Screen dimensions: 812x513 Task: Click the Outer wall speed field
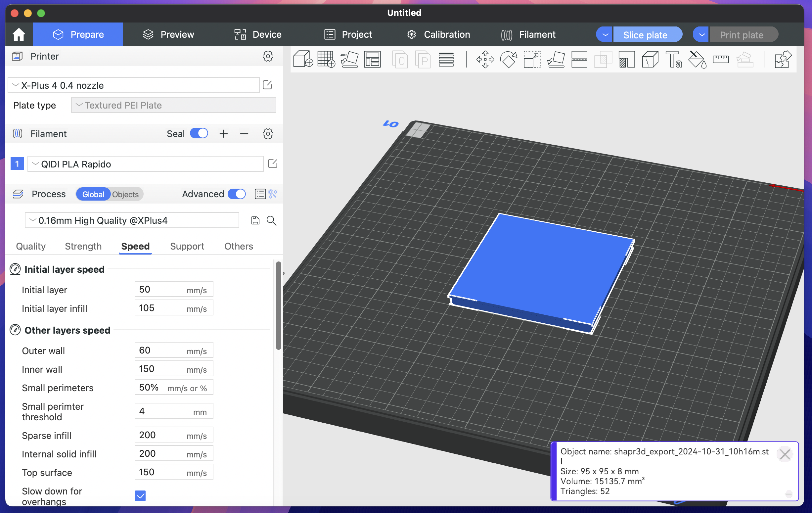click(x=174, y=350)
